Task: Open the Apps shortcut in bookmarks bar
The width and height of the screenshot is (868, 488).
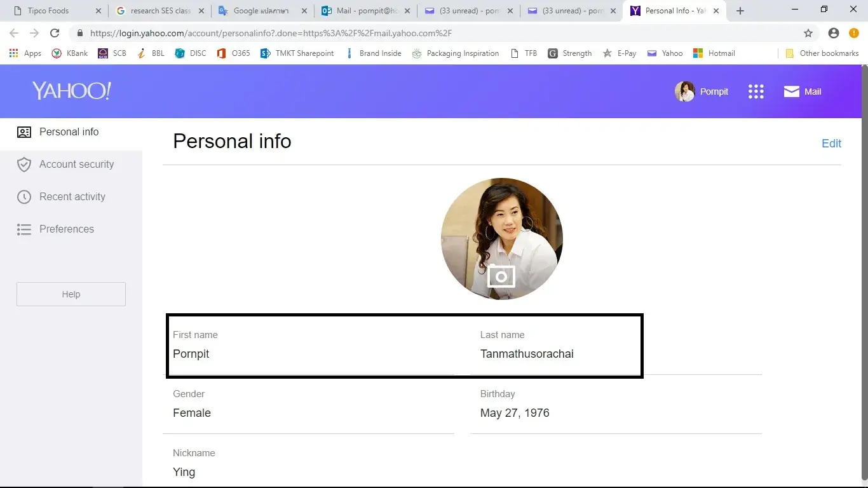Action: (25, 53)
